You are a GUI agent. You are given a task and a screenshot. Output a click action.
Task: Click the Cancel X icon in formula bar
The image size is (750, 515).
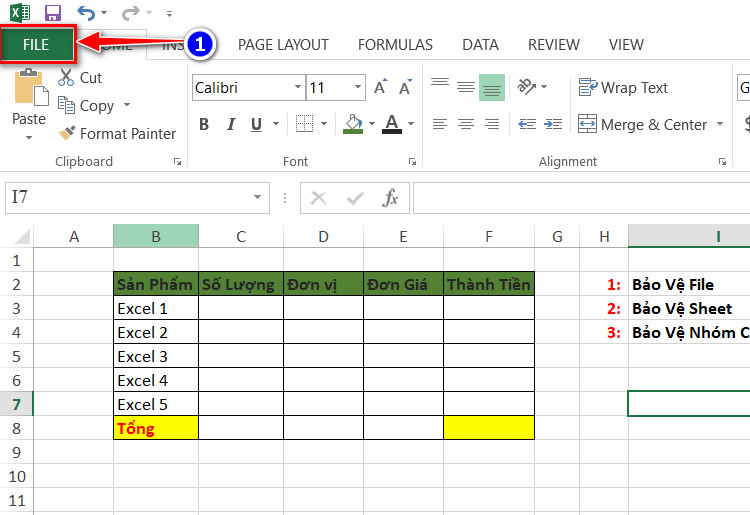click(x=319, y=197)
